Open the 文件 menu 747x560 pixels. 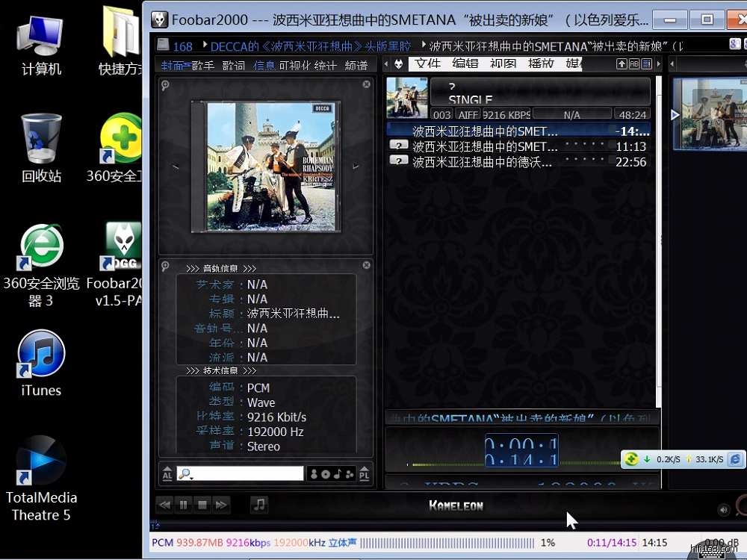click(428, 64)
